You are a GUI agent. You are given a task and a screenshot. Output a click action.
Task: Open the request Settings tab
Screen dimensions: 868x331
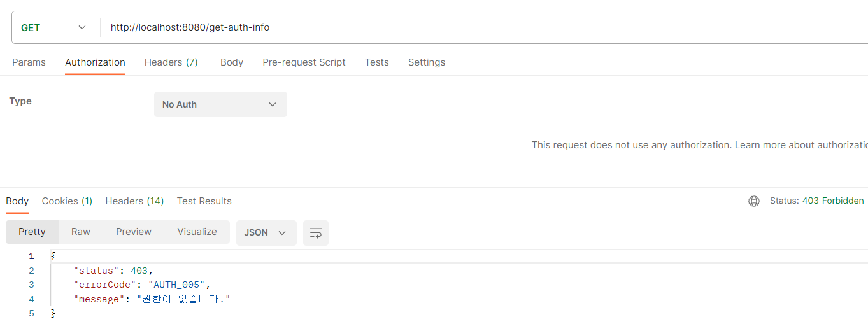[x=427, y=62]
